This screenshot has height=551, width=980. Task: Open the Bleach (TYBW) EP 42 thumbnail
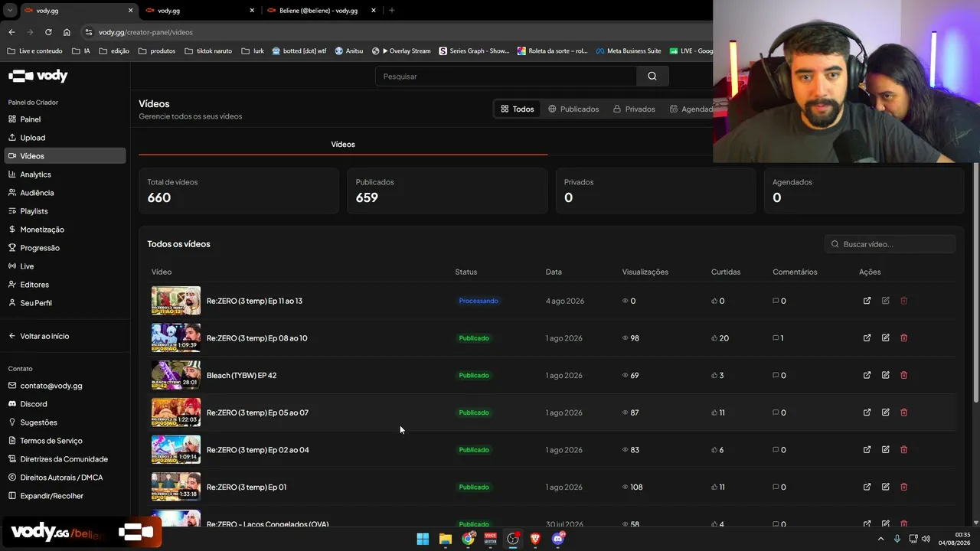(x=176, y=375)
